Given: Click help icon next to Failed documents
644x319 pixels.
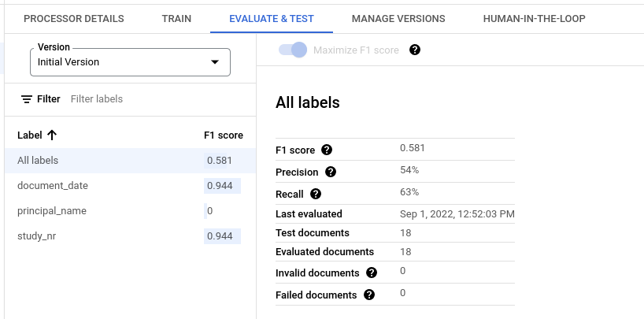Looking at the screenshot, I should pos(369,295).
